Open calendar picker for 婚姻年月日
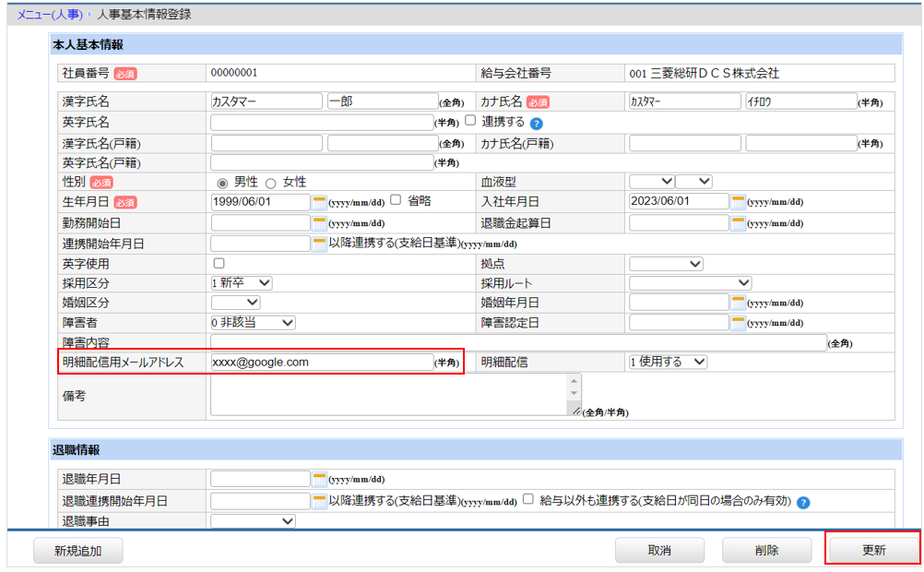The image size is (924, 572). coord(737,303)
